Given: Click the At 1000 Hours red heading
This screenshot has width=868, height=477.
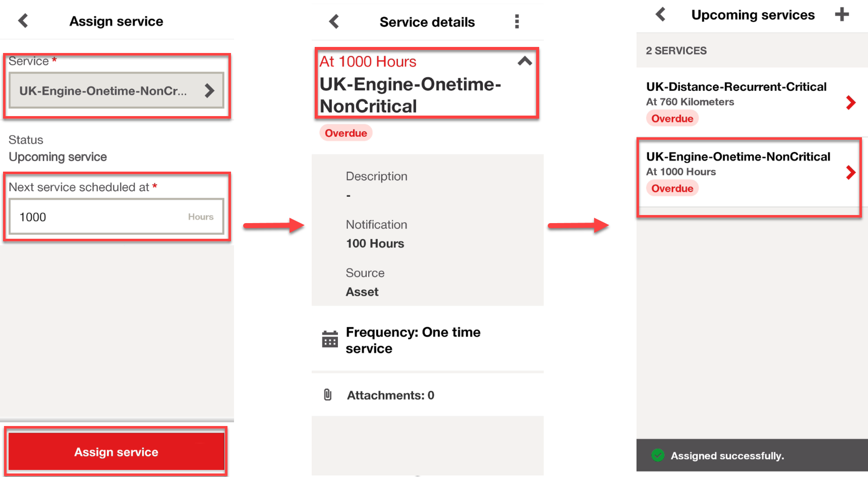Looking at the screenshot, I should [368, 62].
